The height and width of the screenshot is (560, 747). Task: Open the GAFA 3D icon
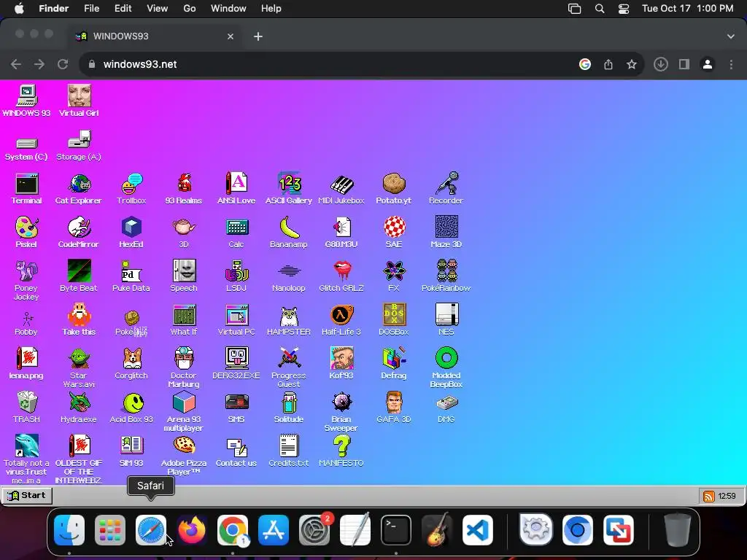tap(394, 408)
